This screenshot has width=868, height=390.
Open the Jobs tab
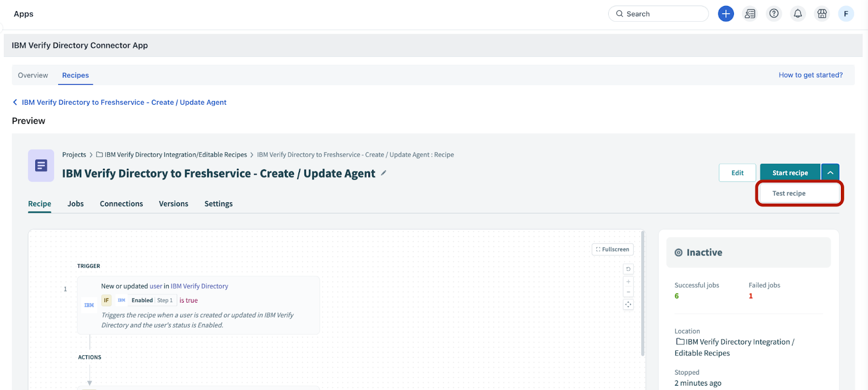point(75,204)
